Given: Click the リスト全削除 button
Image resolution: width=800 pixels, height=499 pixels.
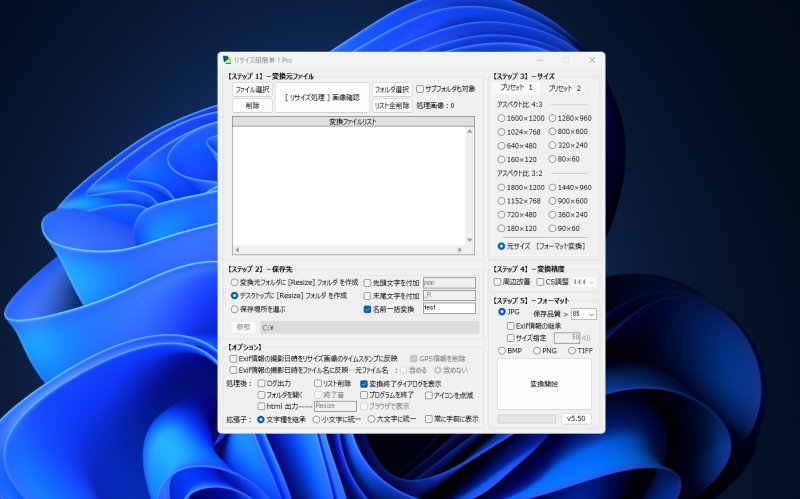Looking at the screenshot, I should [392, 106].
